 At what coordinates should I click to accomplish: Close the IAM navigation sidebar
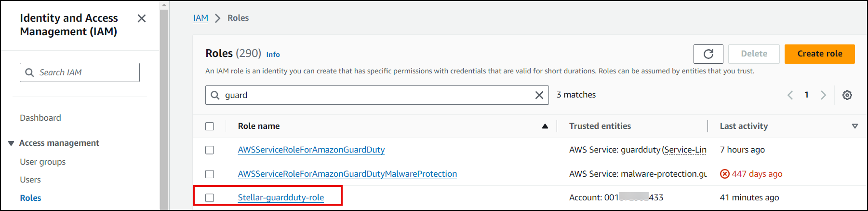(142, 18)
